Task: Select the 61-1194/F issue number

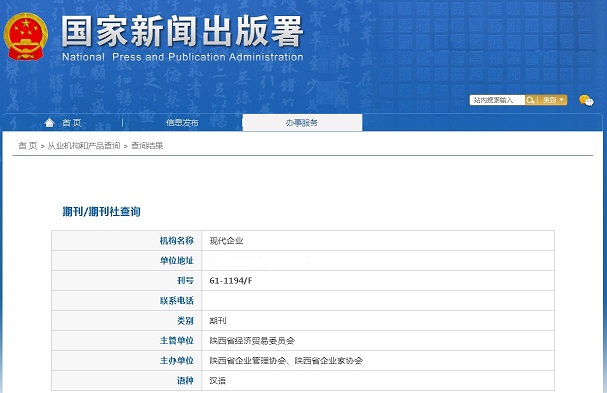Action: [231, 281]
